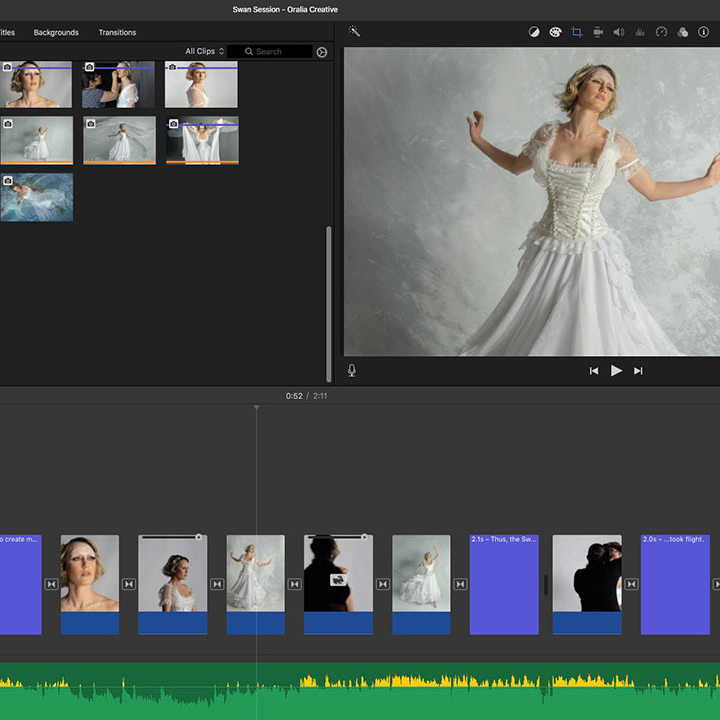Jump back to the previous clip

(x=593, y=371)
